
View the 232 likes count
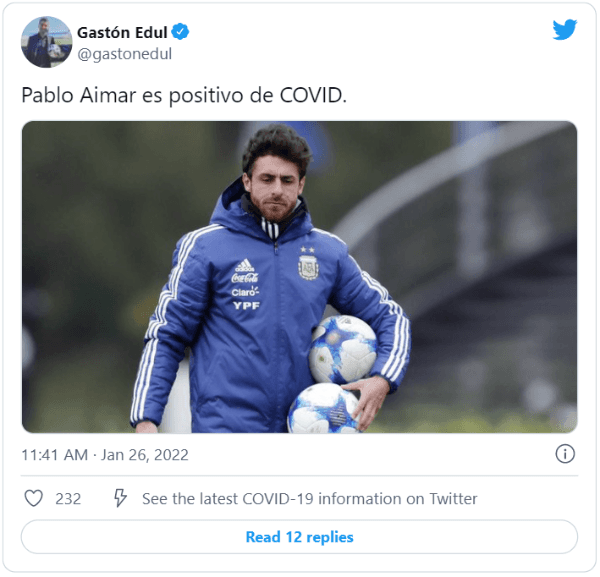(x=68, y=499)
